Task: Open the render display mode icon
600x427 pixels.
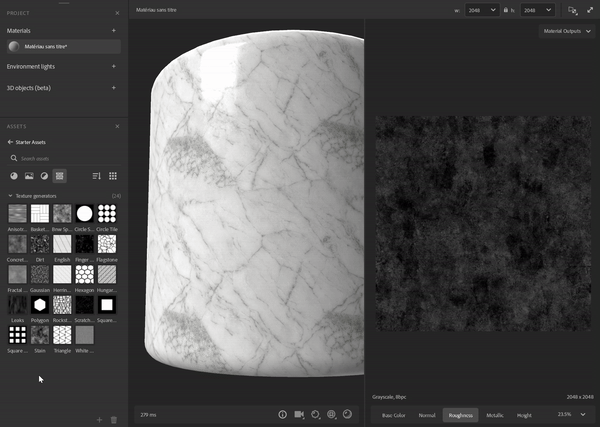Action: coord(347,414)
